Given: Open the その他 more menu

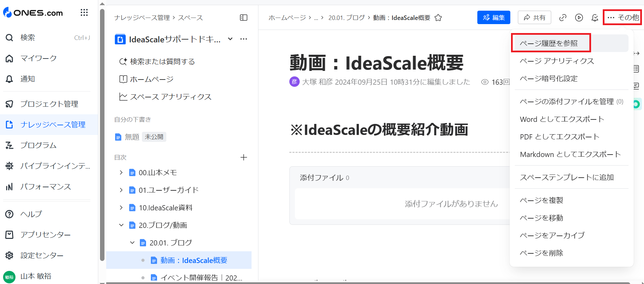Looking at the screenshot, I should [623, 18].
